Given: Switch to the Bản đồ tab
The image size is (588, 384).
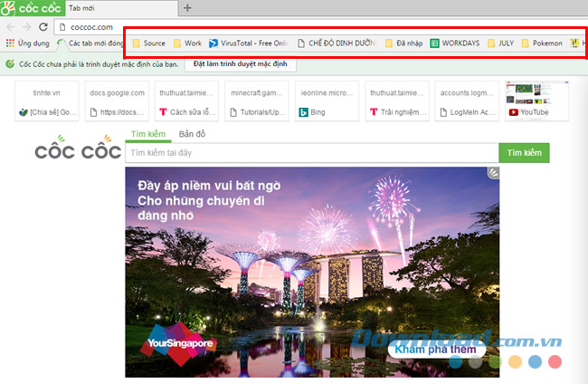Looking at the screenshot, I should 192,134.
